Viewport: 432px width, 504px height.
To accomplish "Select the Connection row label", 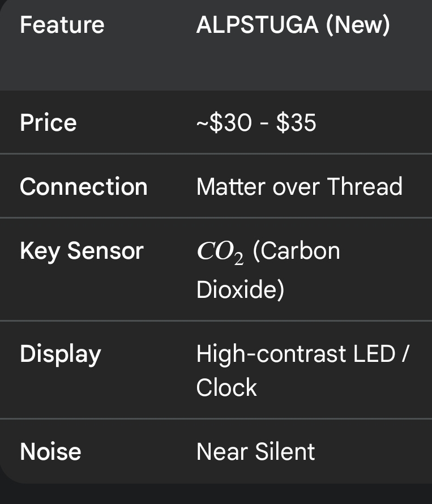I will tap(83, 186).
